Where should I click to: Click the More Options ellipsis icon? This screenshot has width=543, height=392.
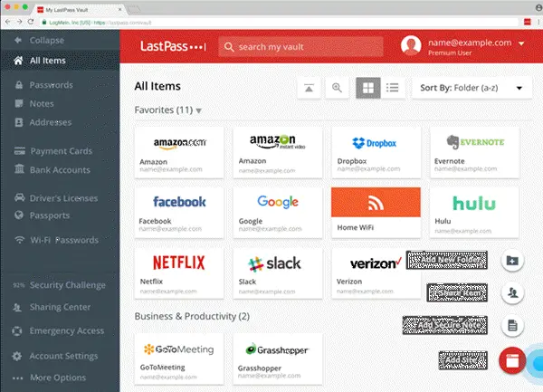tap(18, 378)
